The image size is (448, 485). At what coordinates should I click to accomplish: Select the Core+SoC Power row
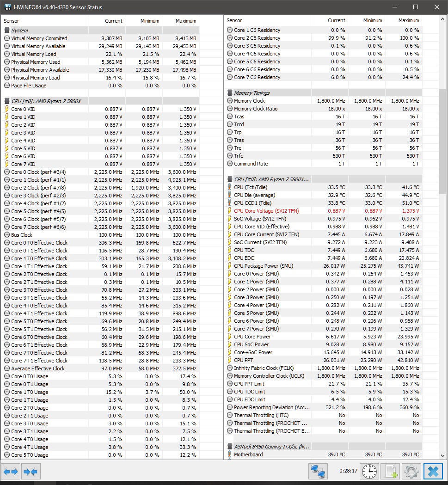point(323,352)
